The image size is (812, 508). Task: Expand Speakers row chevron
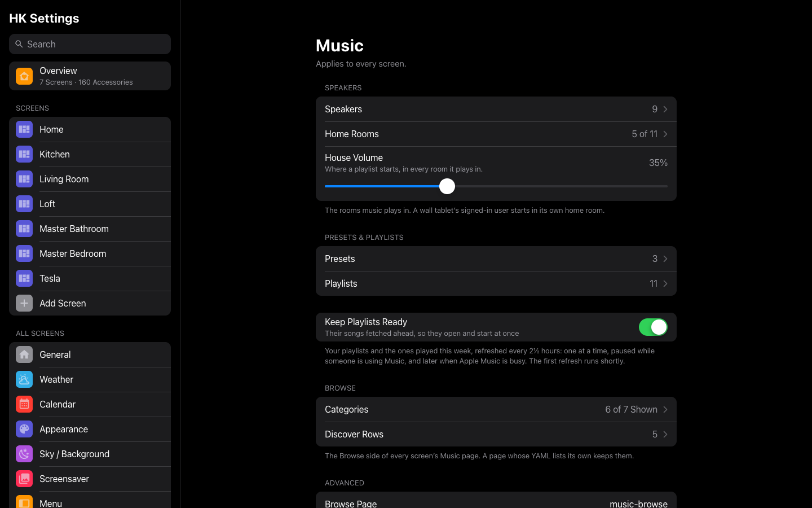point(665,109)
